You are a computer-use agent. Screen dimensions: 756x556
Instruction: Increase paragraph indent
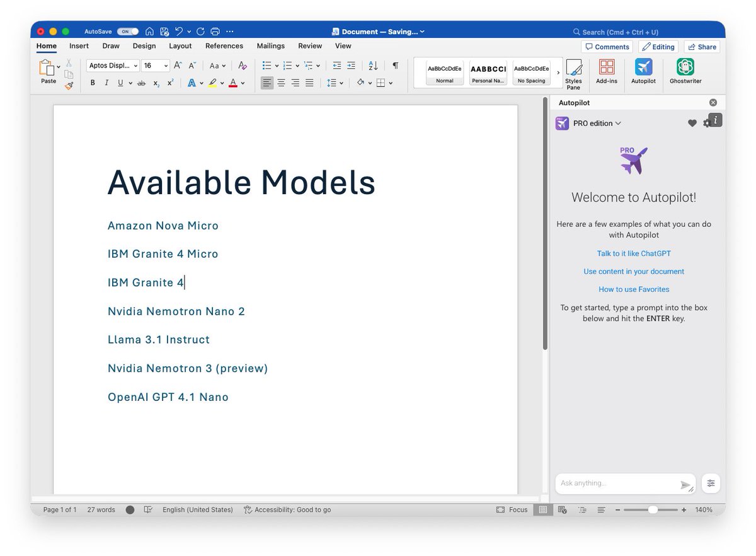click(351, 66)
